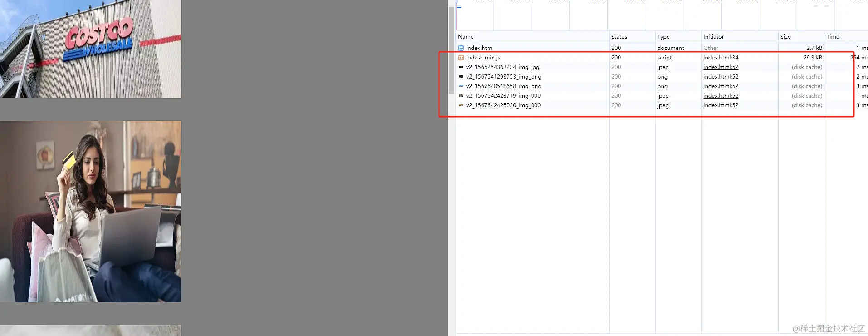Click the 'script' type cell of lodash.min.js
This screenshot has height=336, width=868.
[664, 58]
